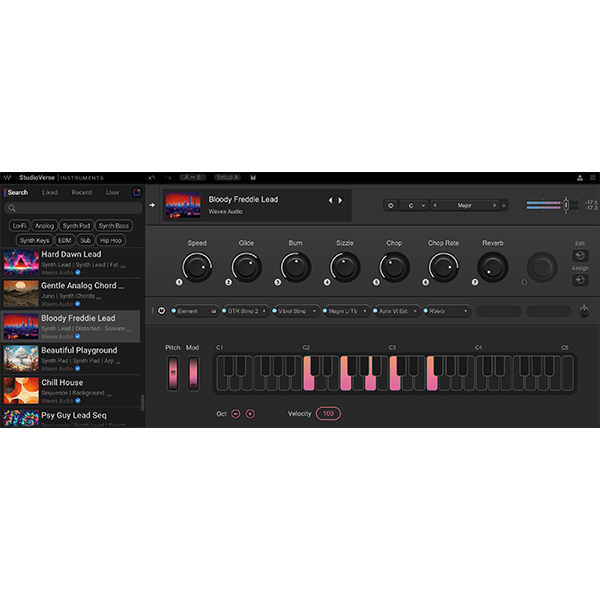The height and width of the screenshot is (600, 600).
Task: Filter by the Synth Pad tag
Action: pos(76,226)
